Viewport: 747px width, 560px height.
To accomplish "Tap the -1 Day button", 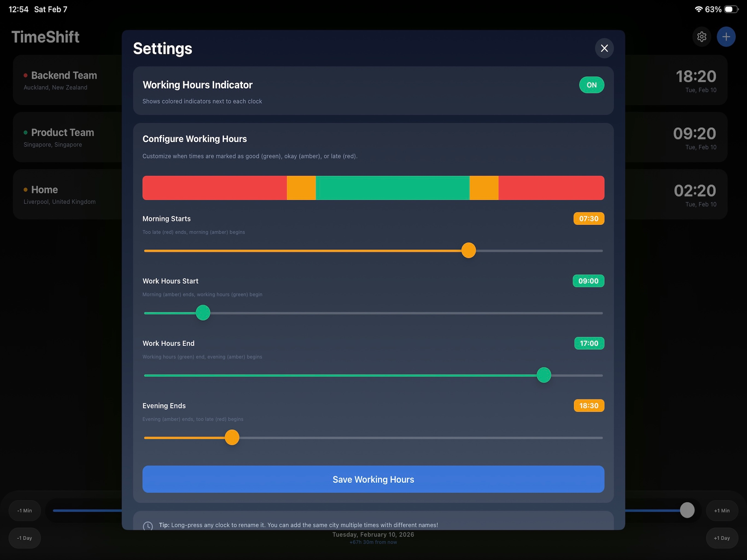I will [x=25, y=538].
